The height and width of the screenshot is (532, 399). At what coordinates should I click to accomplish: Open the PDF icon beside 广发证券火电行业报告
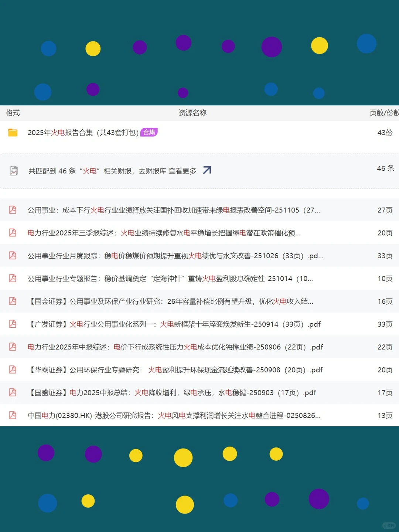[12, 324]
